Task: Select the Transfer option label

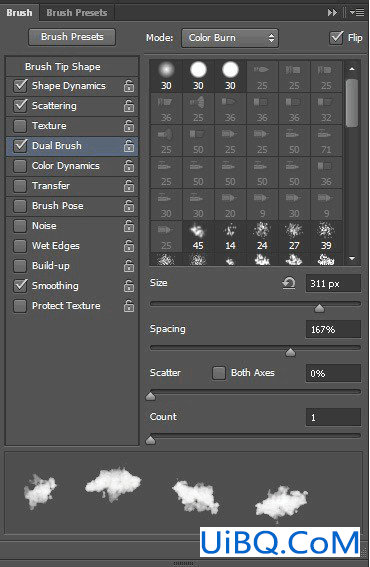Action: point(51,186)
